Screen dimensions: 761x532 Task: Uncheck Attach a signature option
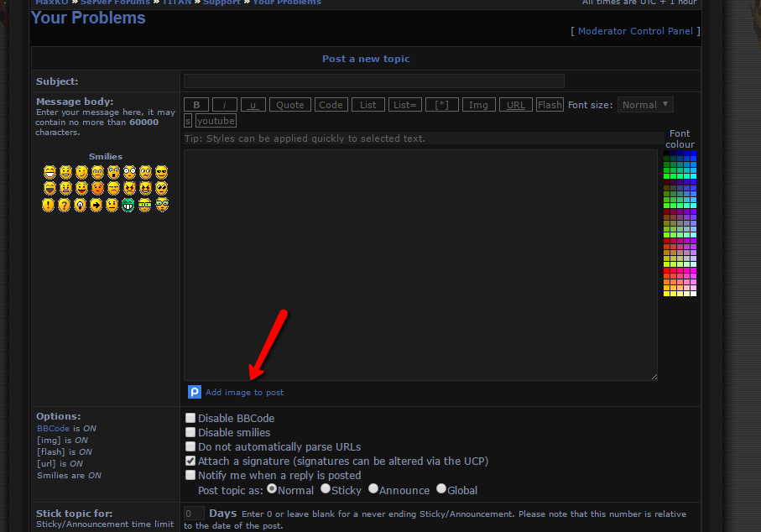pos(190,461)
